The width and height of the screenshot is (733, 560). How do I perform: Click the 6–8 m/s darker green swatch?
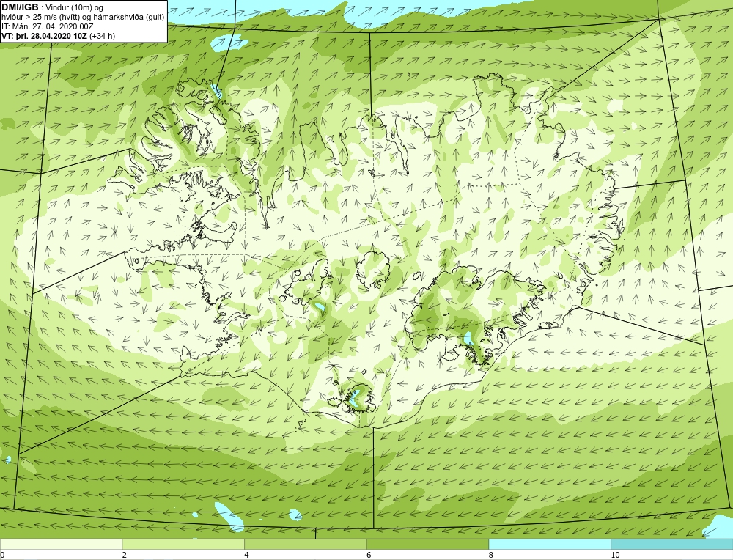coord(427,544)
